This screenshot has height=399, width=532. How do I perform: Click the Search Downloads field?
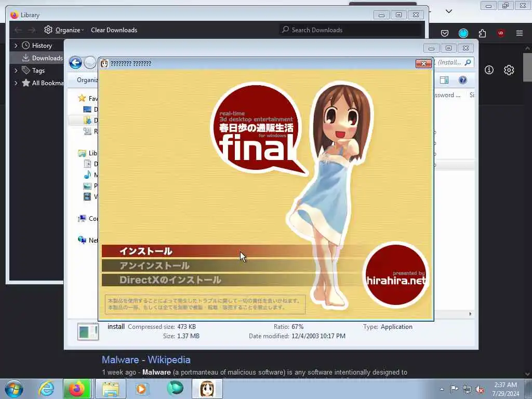tap(351, 30)
